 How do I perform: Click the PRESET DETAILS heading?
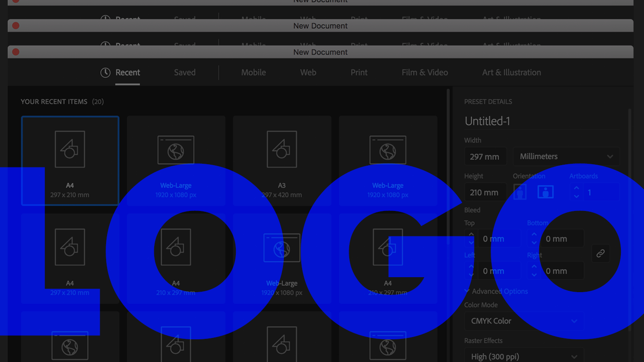488,102
